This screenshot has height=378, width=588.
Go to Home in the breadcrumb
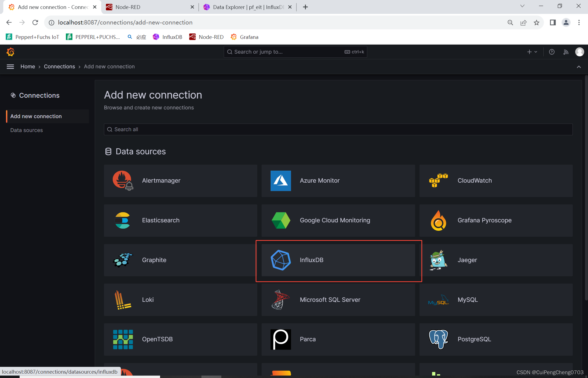coord(28,67)
